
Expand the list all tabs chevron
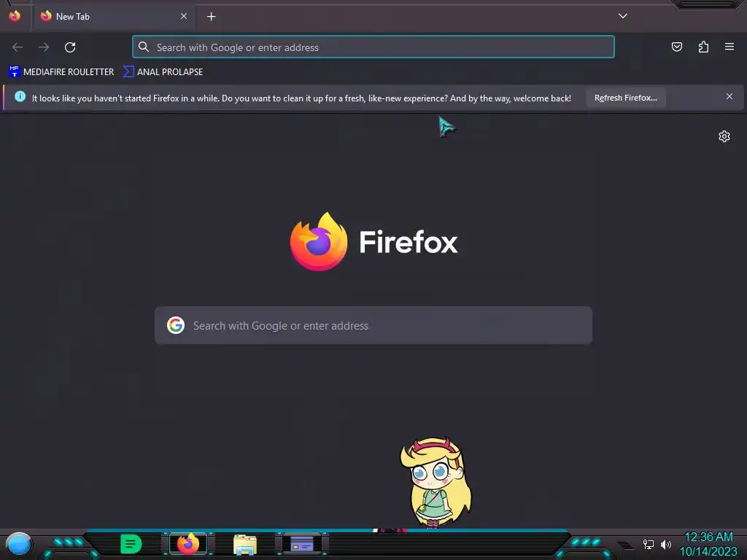[x=623, y=16]
